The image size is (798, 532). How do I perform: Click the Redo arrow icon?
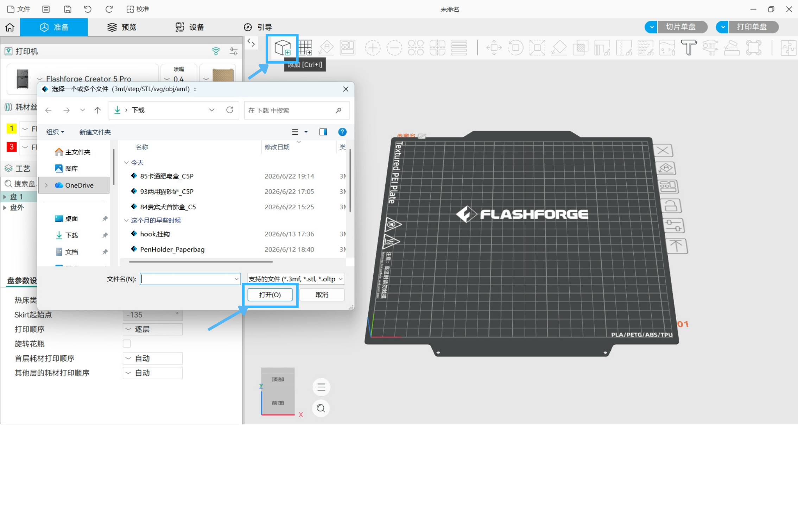[x=109, y=9]
